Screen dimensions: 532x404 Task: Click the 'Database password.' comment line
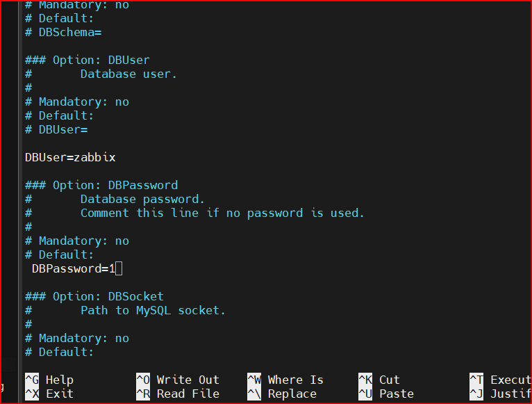coord(142,199)
